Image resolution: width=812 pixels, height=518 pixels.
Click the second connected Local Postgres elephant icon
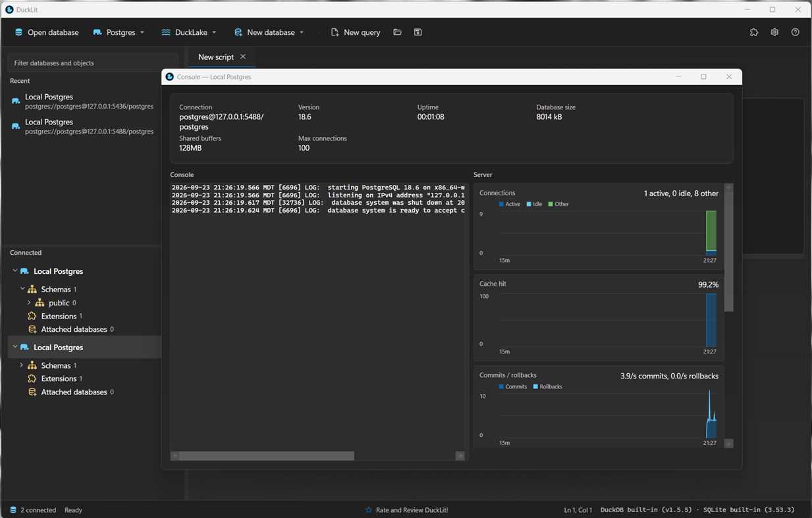tap(24, 347)
